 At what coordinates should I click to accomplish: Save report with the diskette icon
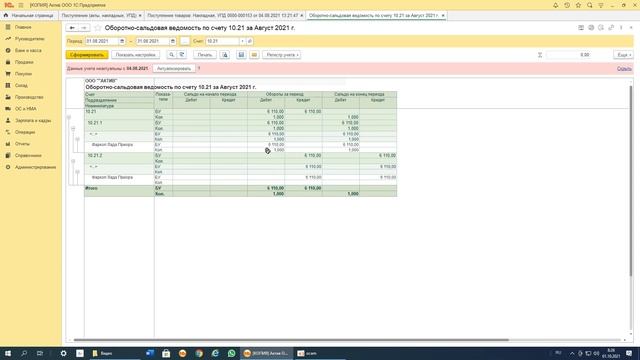[241, 55]
